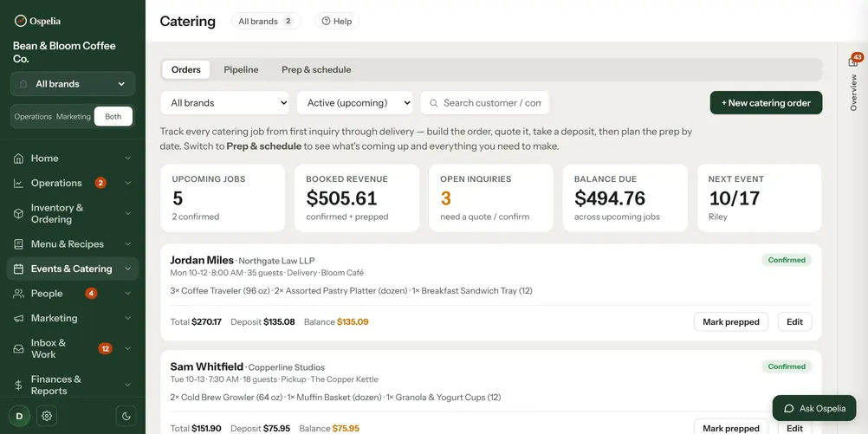Select Both view mode
Viewport: 868px width, 434px height.
coord(113,117)
